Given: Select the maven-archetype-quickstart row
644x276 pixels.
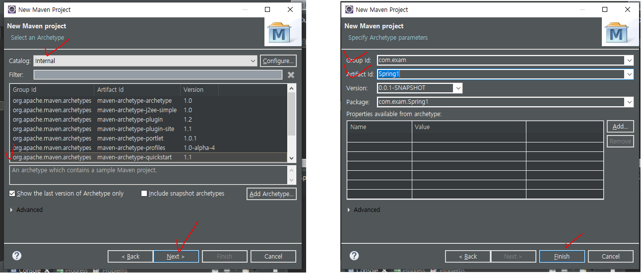Looking at the screenshot, I should pos(148,157).
